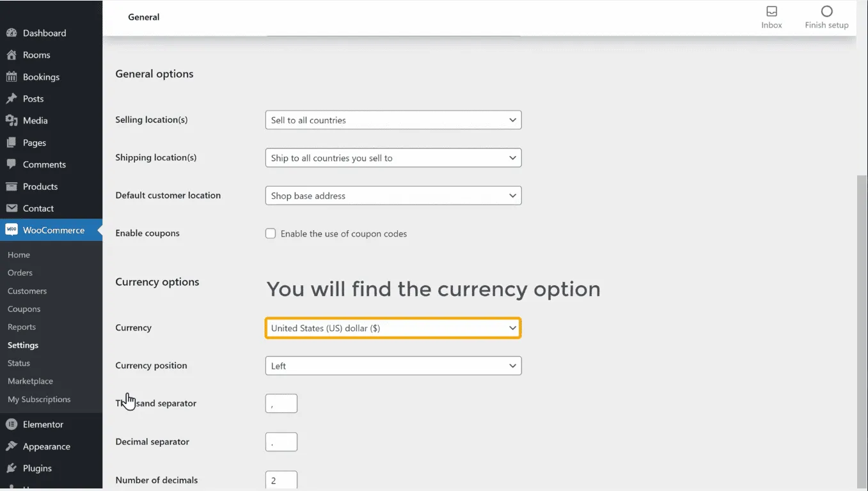Expand the Shipping location(s) dropdown

coord(393,158)
